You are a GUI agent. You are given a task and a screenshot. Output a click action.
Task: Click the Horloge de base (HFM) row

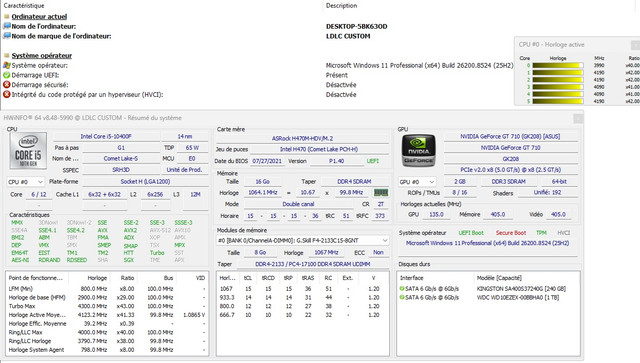pyautogui.click(x=107, y=298)
